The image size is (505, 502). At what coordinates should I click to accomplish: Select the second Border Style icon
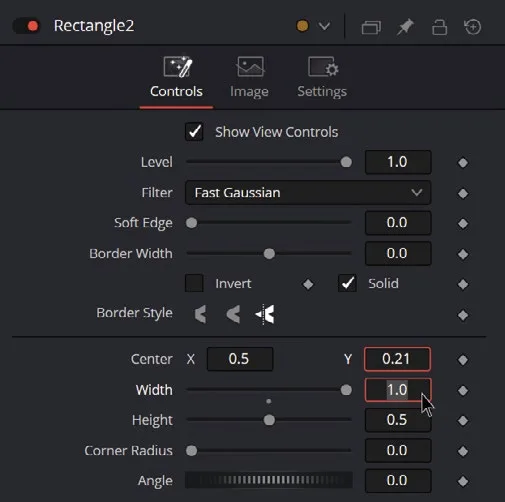(233, 314)
